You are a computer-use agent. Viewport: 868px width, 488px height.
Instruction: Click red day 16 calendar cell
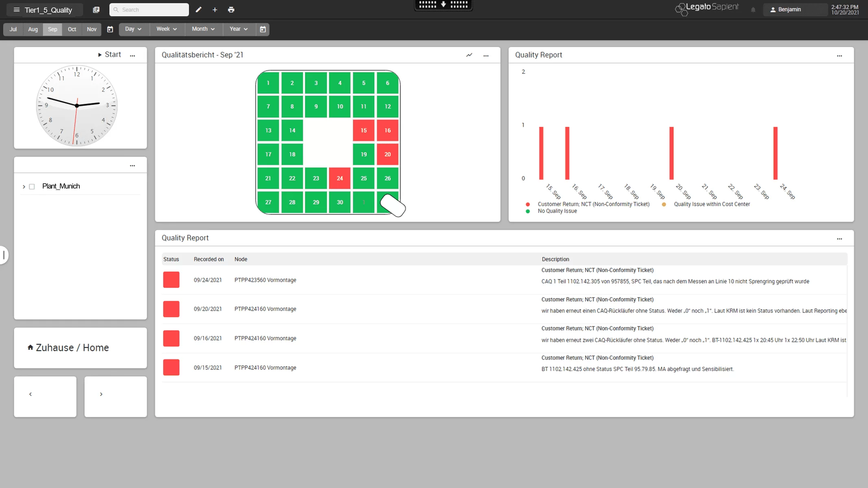[x=387, y=131]
